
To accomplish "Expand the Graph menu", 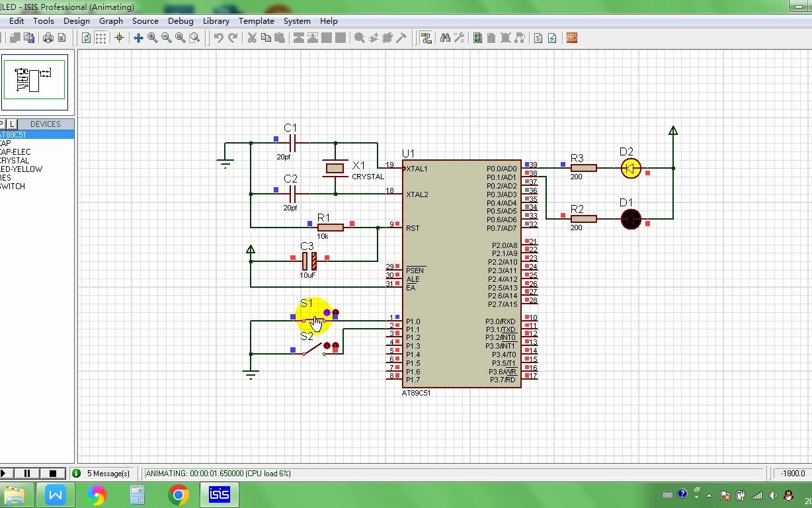I will click(x=111, y=21).
